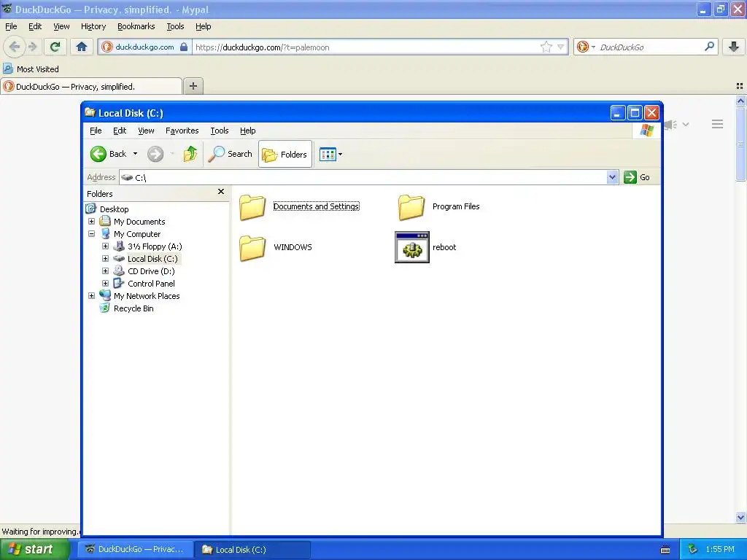The width and height of the screenshot is (747, 560).
Task: Bookmark this page with the star icon
Action: 546,47
